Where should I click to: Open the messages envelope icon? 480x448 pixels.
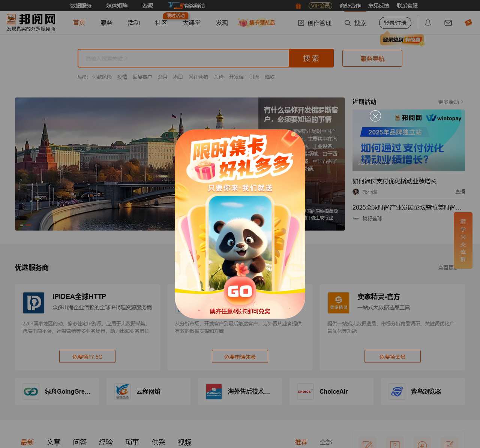tap(448, 23)
